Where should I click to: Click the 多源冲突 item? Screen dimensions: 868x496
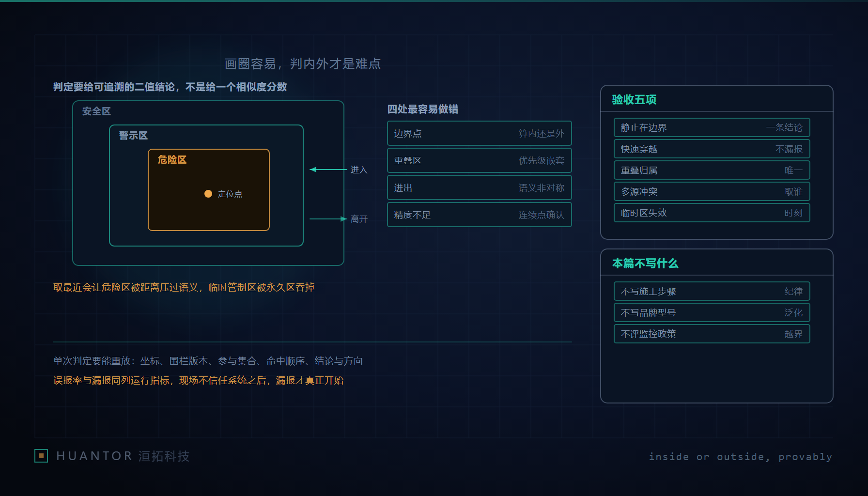pyautogui.click(x=712, y=191)
